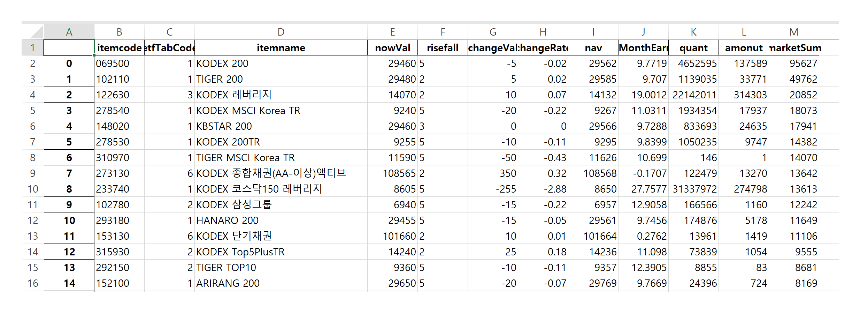
Task: Click the 'nowVal' header cell
Action: pyautogui.click(x=392, y=47)
